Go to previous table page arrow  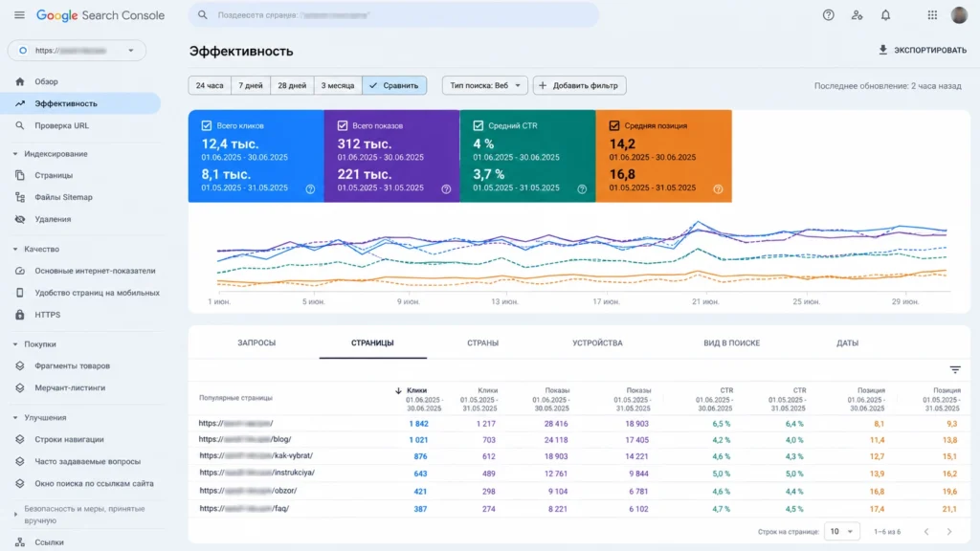[x=926, y=532]
